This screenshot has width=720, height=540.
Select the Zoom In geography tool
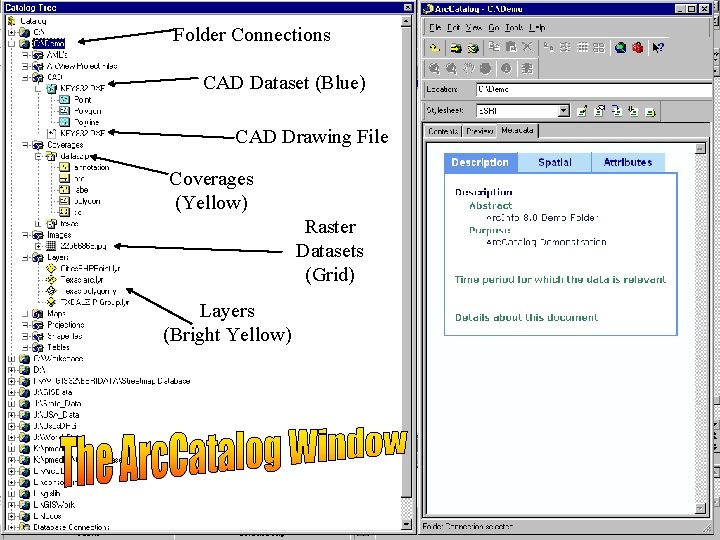point(434,68)
